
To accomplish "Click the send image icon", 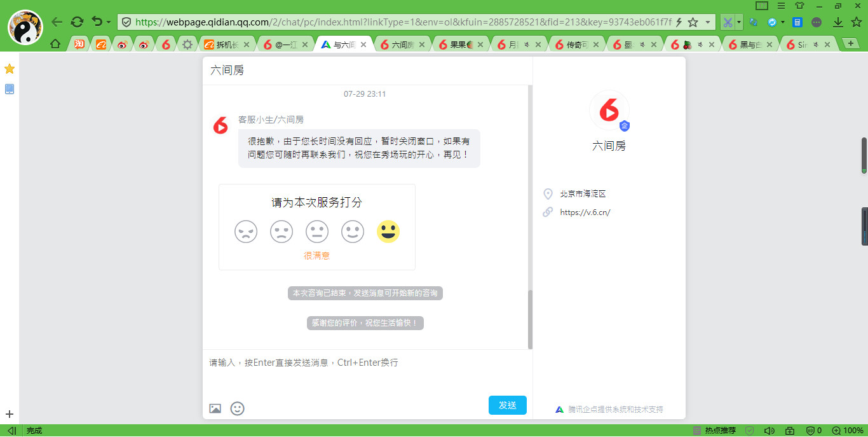I will [215, 408].
